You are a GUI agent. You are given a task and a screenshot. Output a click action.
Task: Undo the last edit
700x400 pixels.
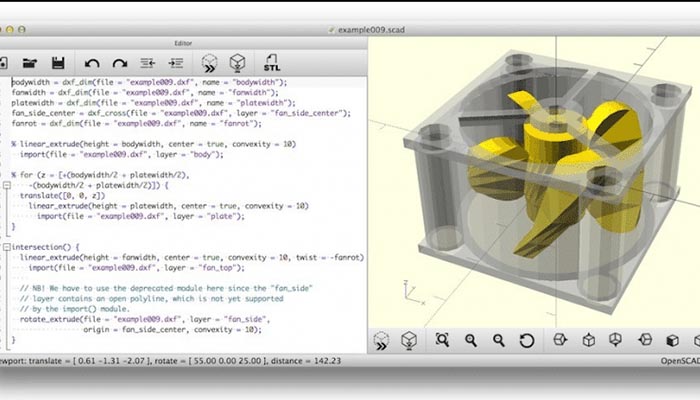pos(92,62)
